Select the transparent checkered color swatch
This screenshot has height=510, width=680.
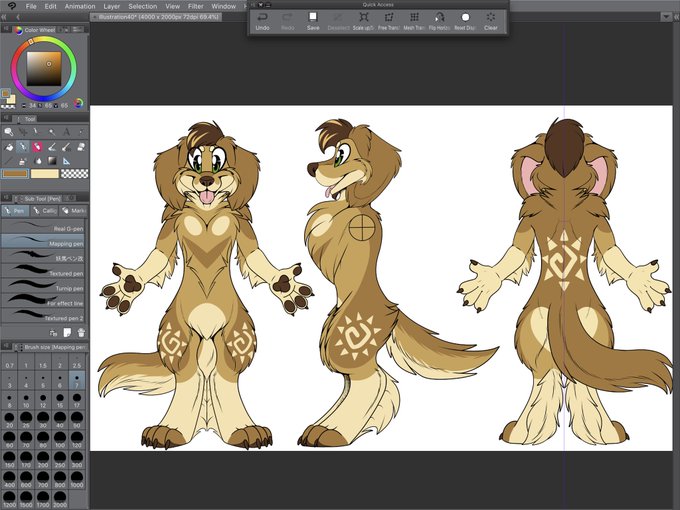point(75,174)
